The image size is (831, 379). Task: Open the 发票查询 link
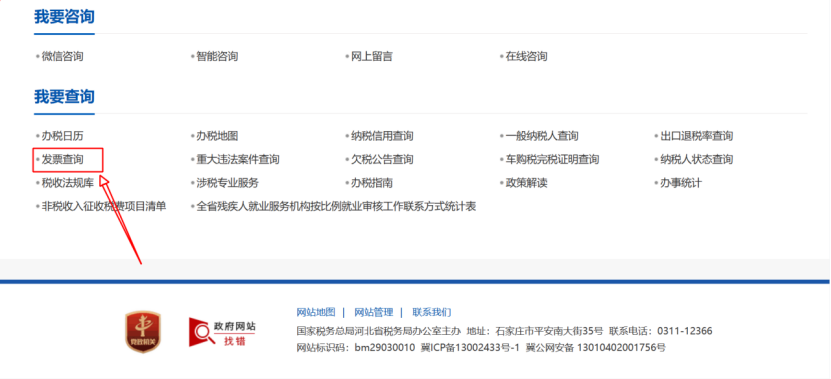[63, 159]
